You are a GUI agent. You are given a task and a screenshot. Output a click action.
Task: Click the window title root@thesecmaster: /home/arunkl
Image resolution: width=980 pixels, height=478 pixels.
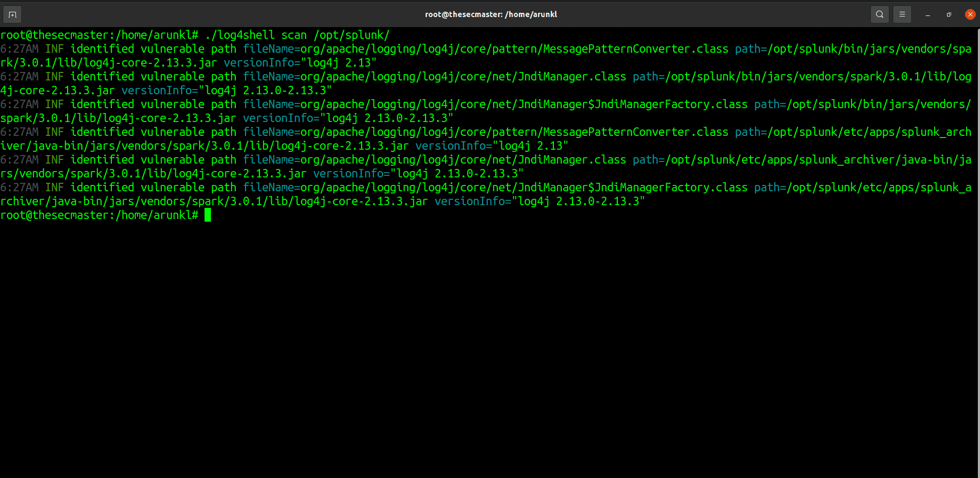pos(491,14)
